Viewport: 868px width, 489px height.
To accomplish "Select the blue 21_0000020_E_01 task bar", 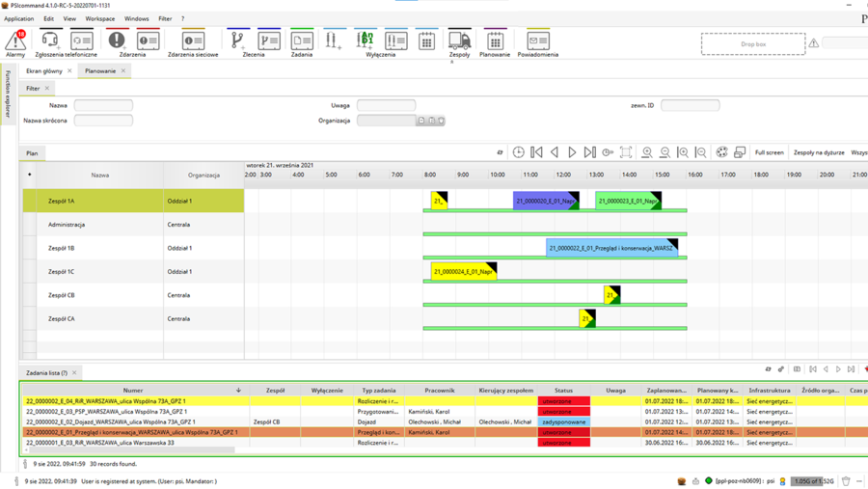I will 546,201.
